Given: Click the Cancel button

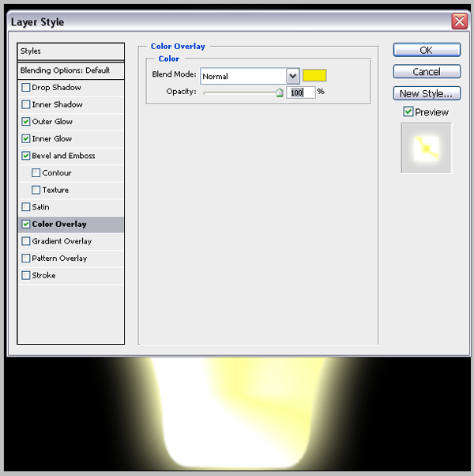Looking at the screenshot, I should tap(427, 72).
